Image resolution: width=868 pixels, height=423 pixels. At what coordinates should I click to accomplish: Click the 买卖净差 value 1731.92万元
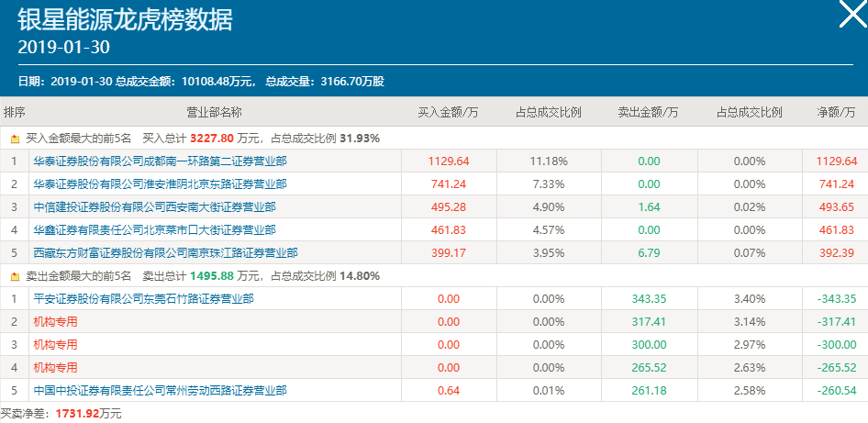(x=88, y=414)
